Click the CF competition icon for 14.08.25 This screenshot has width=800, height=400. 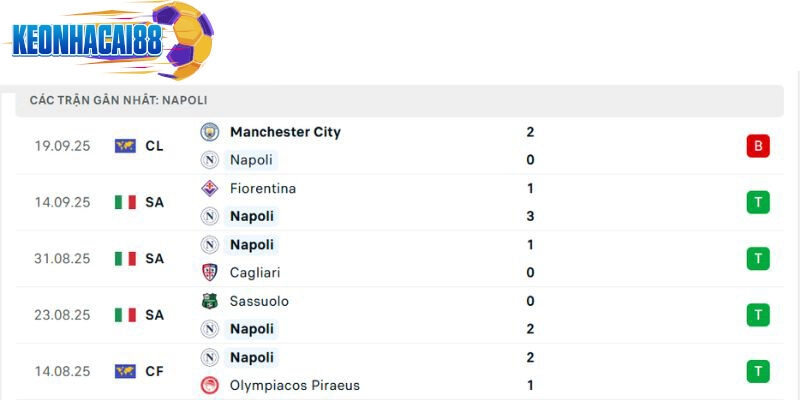coord(125,371)
